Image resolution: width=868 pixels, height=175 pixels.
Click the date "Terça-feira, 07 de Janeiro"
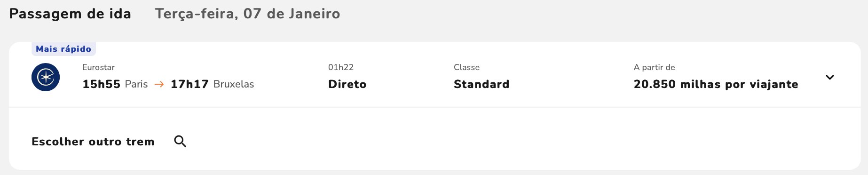coord(247,14)
